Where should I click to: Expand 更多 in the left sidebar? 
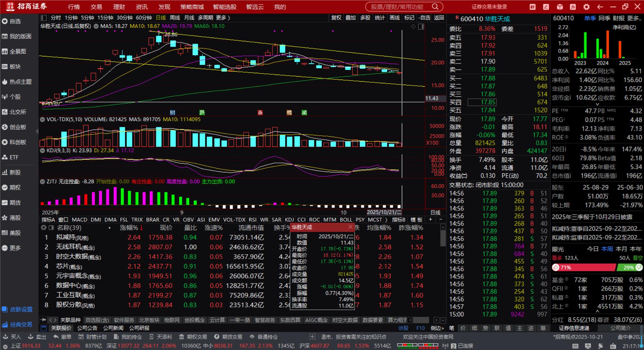[12, 248]
